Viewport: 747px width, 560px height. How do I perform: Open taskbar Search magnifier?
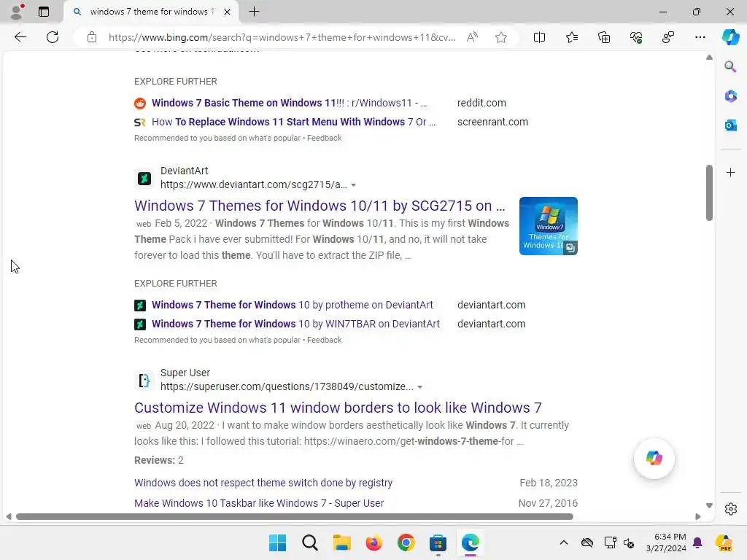309,542
